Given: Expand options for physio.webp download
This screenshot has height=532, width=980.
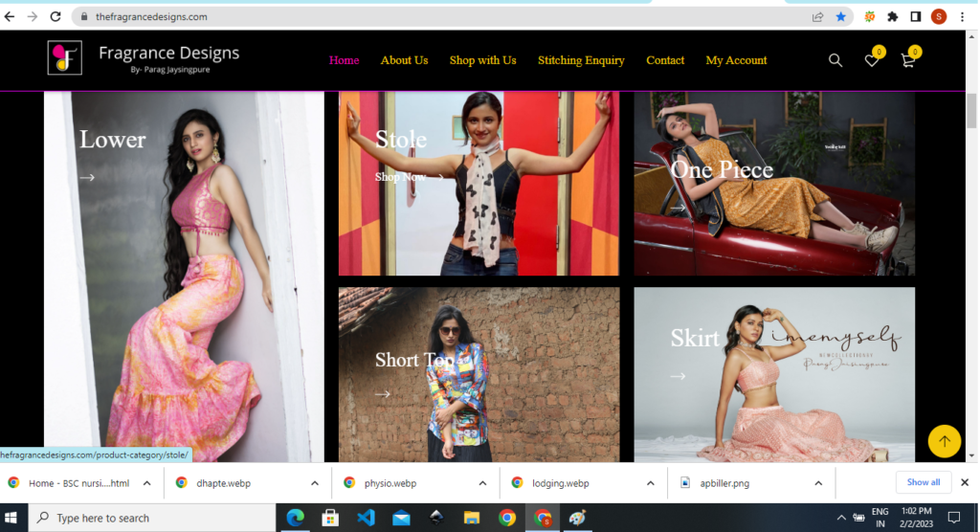Looking at the screenshot, I should click(x=482, y=483).
